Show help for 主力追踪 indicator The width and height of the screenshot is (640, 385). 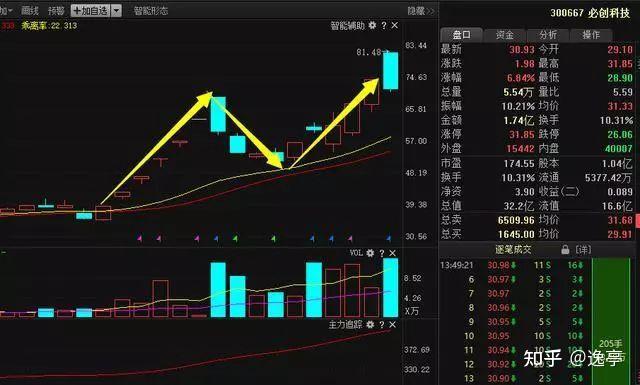[x=382, y=325]
